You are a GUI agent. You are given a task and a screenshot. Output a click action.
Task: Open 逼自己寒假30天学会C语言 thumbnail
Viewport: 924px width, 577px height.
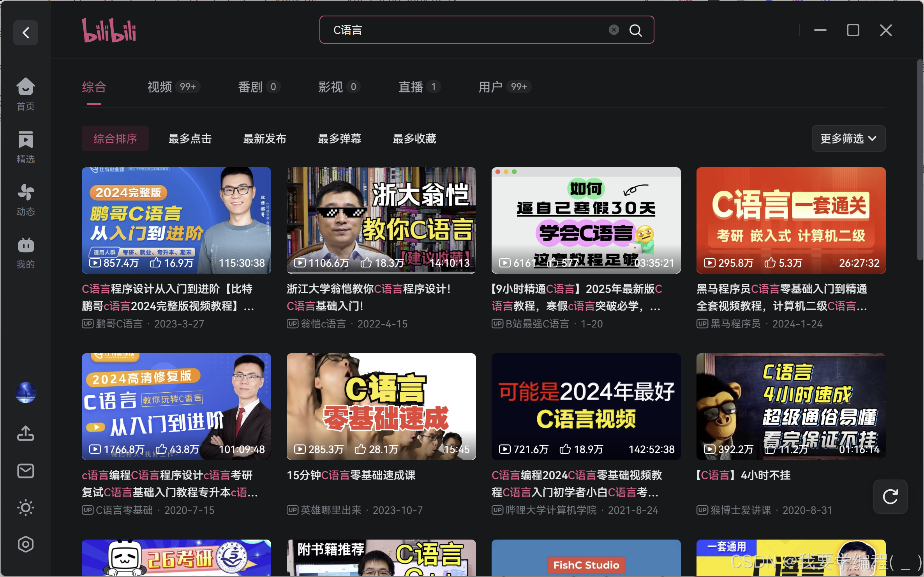pyautogui.click(x=586, y=220)
